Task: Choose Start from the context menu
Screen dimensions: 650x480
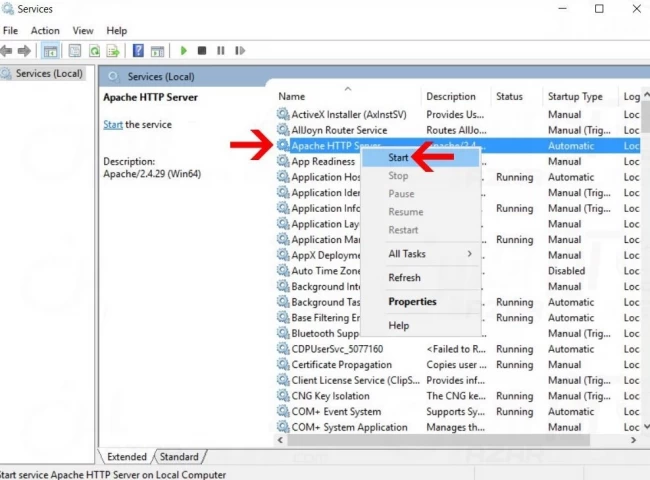Action: click(421, 158)
